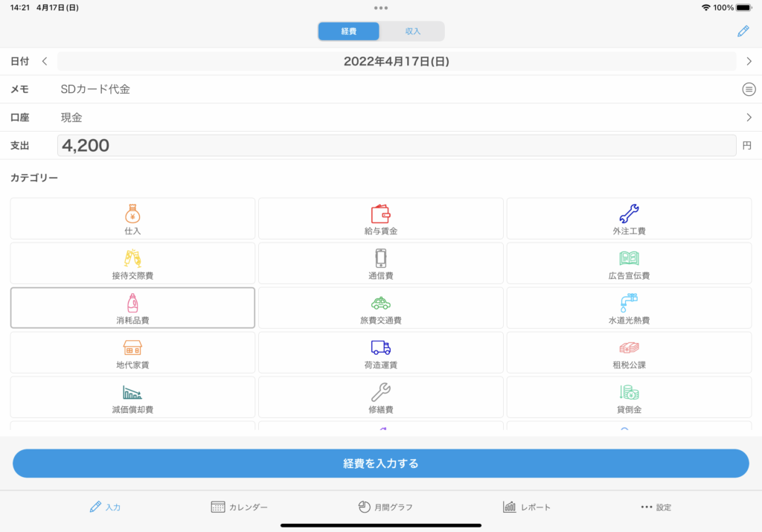Pick the 外注工費 wrench category
Viewport: 762px width, 532px height.
click(x=629, y=219)
